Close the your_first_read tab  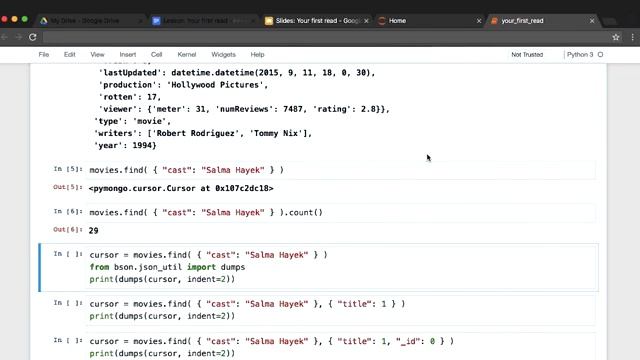pos(592,20)
